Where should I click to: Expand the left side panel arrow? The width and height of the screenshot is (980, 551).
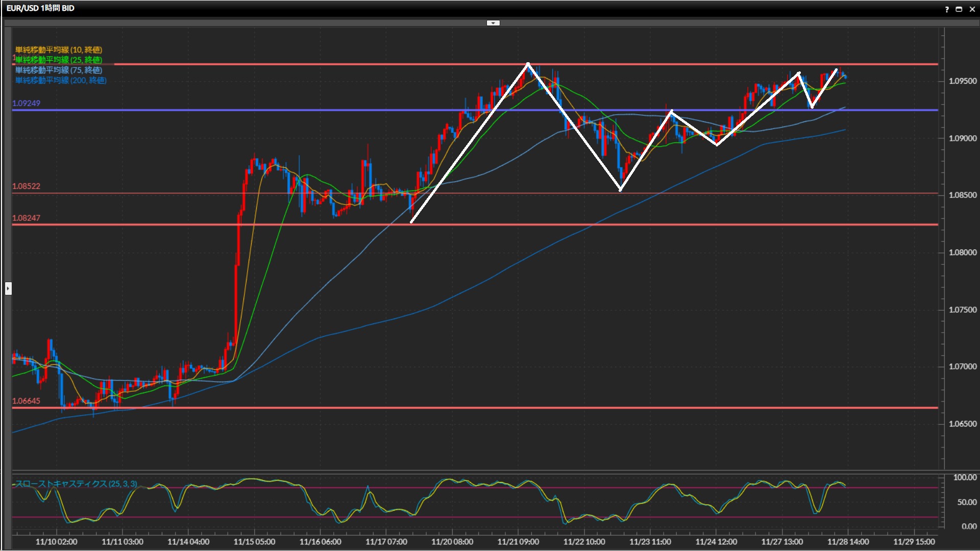(8, 289)
